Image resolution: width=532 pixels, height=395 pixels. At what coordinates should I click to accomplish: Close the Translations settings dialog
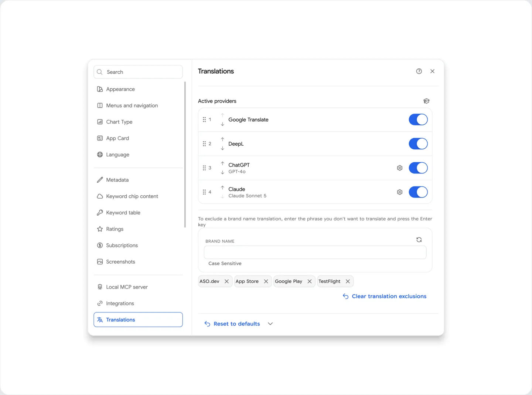pyautogui.click(x=432, y=71)
